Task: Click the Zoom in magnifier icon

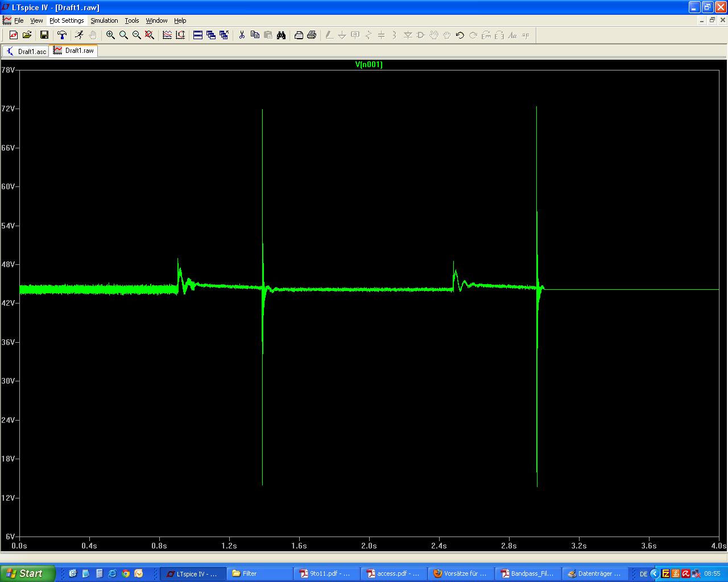Action: tap(110, 35)
